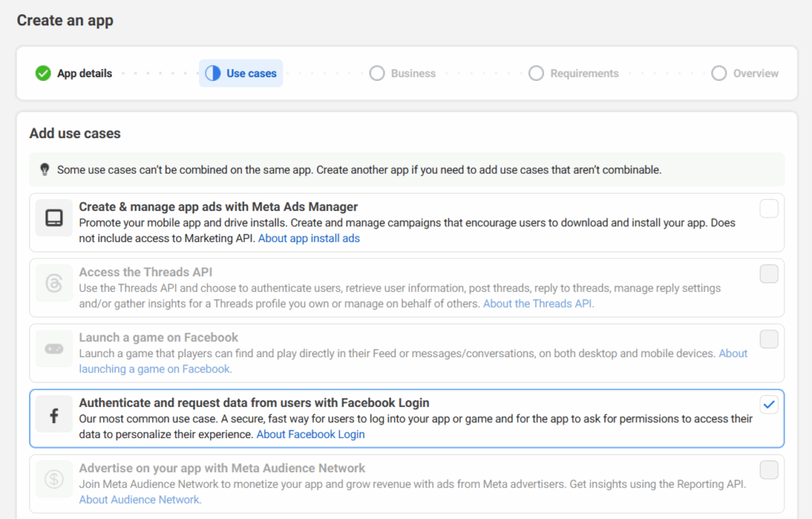
Task: Click the game controller icon
Action: (54, 348)
